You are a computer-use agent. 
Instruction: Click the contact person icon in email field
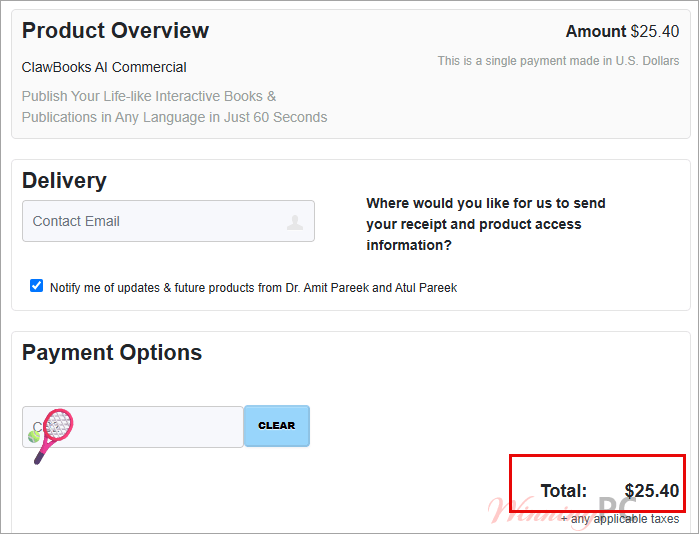click(x=295, y=222)
